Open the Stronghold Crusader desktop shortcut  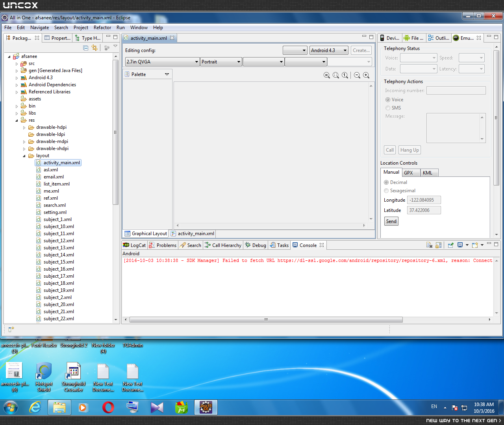pyautogui.click(x=74, y=377)
